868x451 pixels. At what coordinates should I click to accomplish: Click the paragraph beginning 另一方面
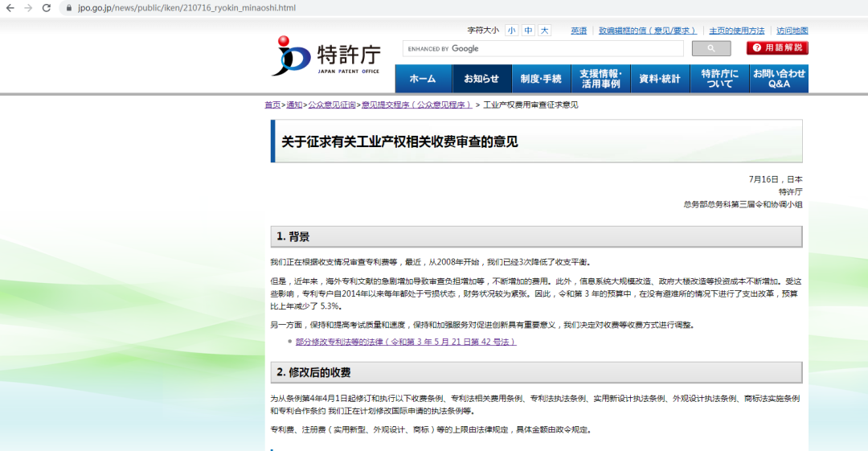482,325
